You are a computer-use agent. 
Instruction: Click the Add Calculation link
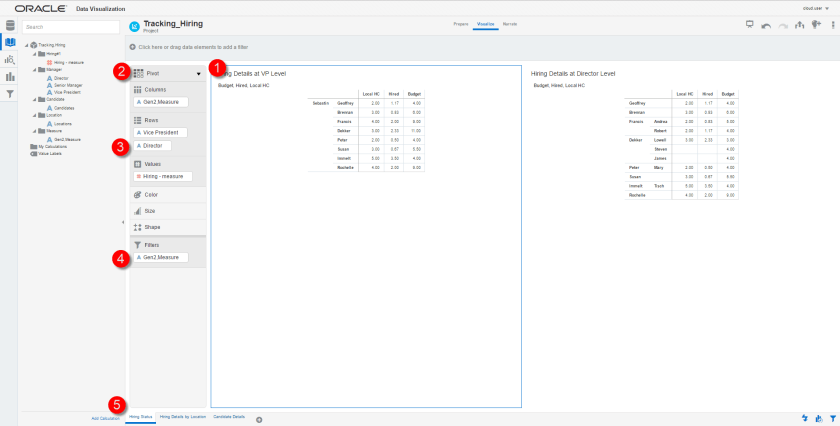[x=105, y=418]
